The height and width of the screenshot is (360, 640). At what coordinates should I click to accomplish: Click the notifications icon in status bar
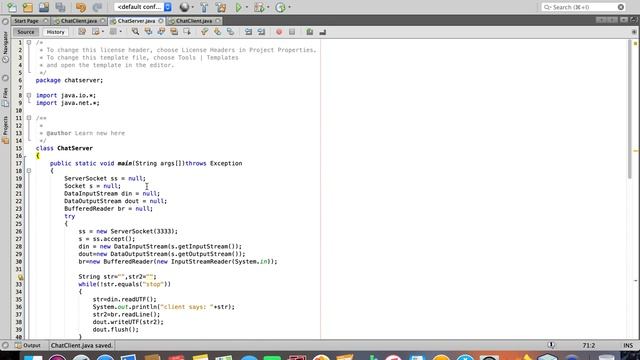[x=551, y=345]
